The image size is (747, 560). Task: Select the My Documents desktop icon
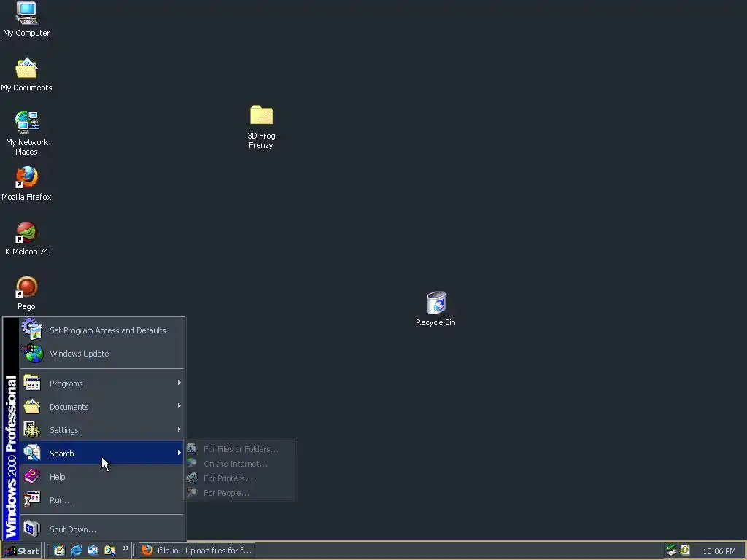pyautogui.click(x=26, y=75)
